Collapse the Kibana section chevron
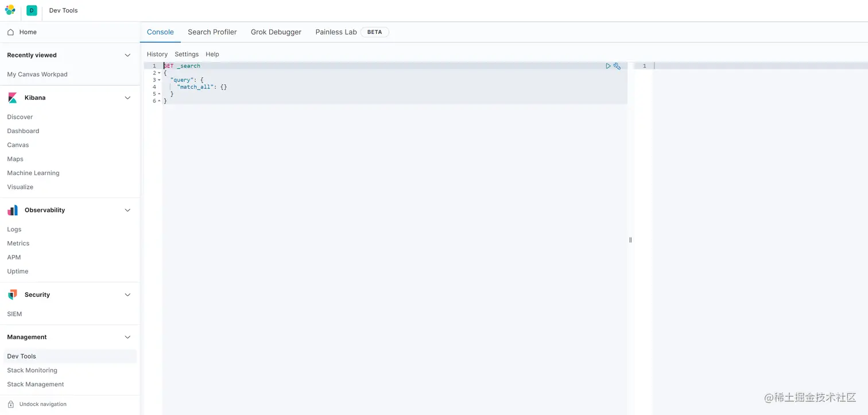 coord(127,98)
